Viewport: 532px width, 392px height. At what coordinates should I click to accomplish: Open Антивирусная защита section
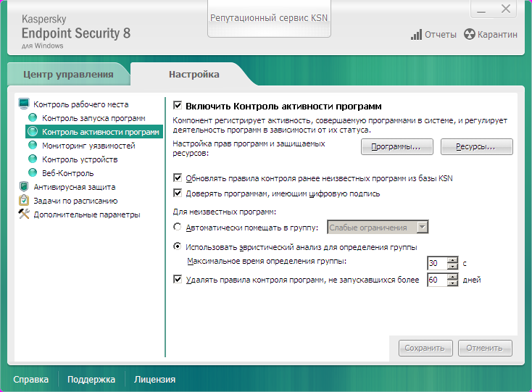(x=75, y=187)
